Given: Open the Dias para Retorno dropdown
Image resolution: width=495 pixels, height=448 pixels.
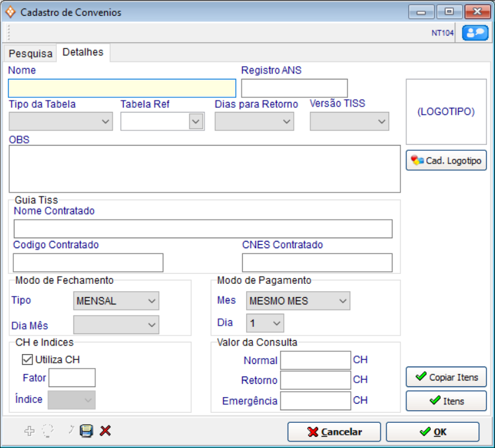Looking at the screenshot, I should 254,121.
